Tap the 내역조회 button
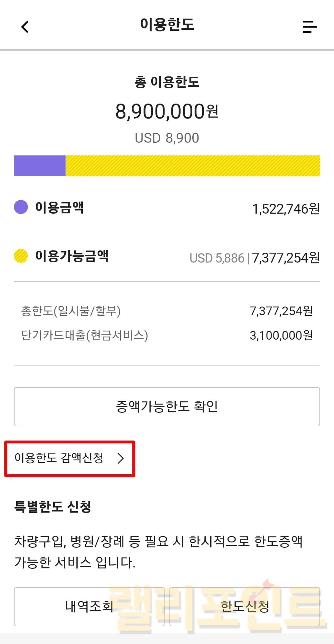334x644 pixels. coord(89,606)
